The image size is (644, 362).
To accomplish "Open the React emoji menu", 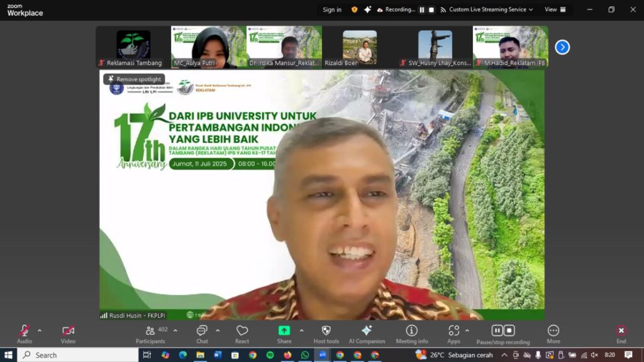I will [242, 334].
